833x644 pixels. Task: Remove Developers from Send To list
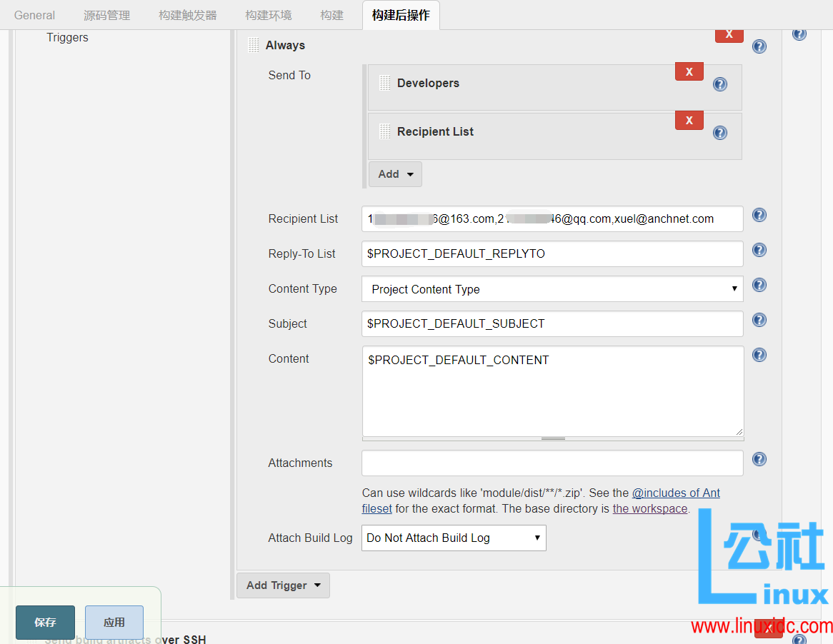click(689, 71)
